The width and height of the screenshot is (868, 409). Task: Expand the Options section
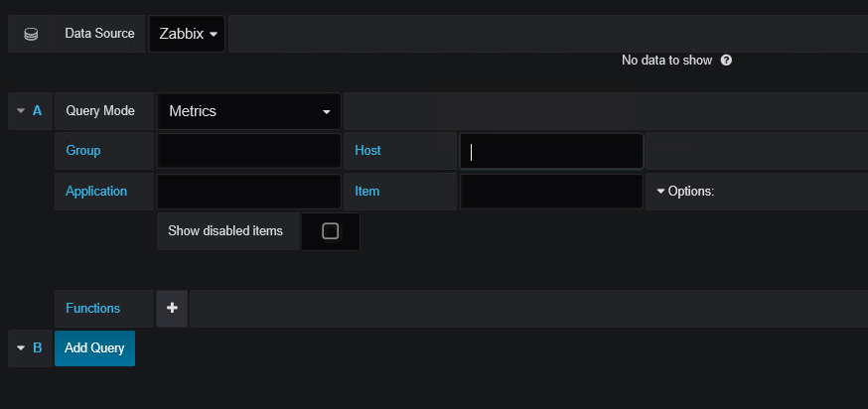point(685,191)
